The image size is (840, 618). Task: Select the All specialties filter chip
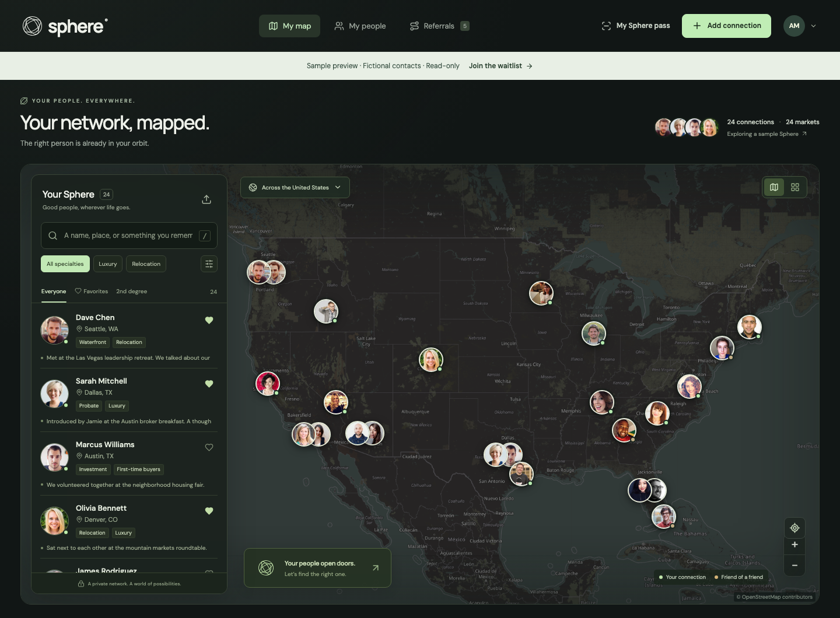65,264
